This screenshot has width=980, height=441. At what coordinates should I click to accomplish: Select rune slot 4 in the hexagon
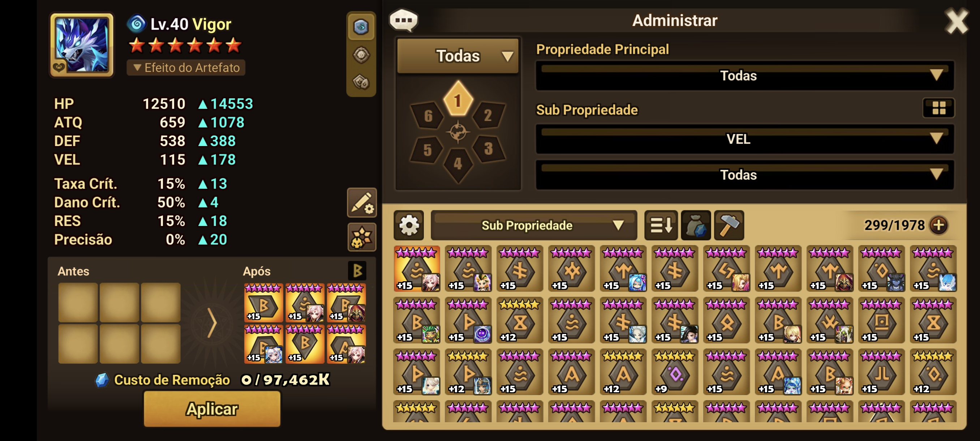click(x=458, y=164)
